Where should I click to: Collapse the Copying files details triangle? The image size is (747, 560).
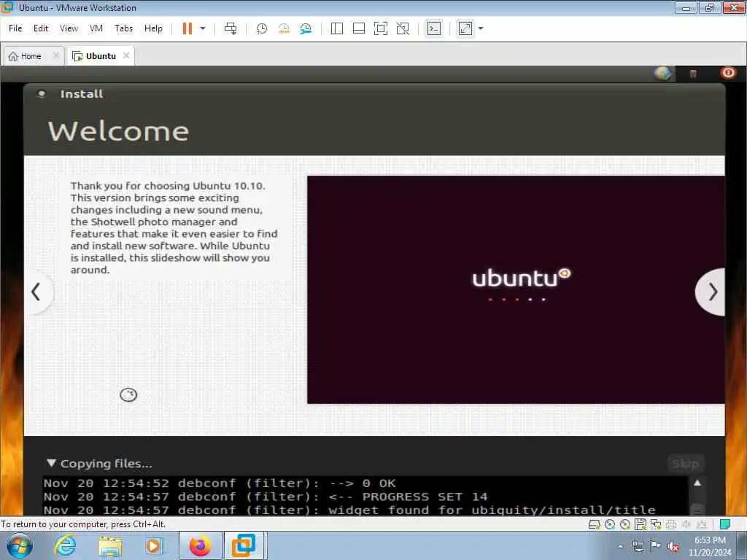click(51, 463)
